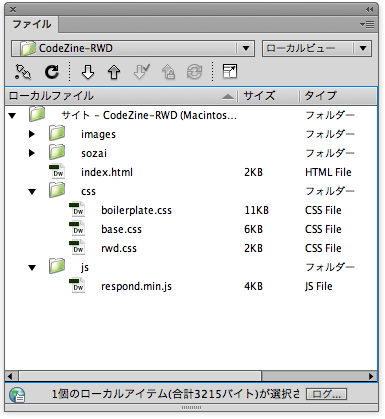This screenshot has width=385, height=419.
Task: Select rwd.css file
Action: [x=119, y=248]
